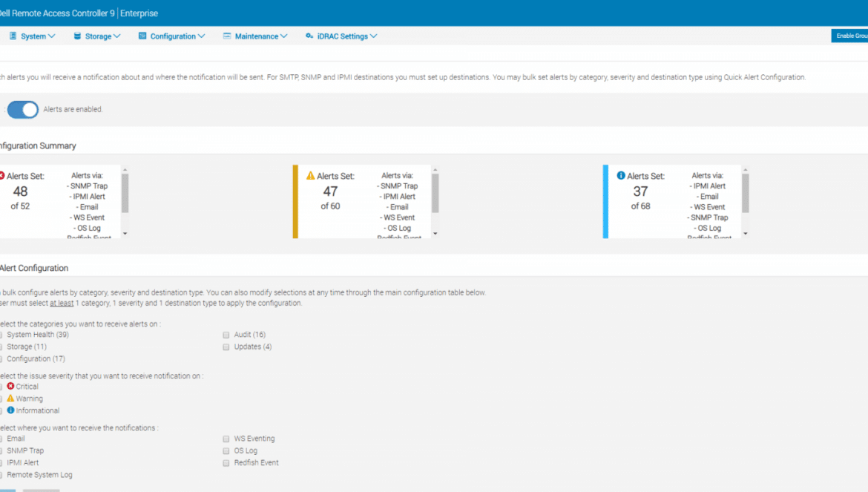Check the Audit (16) category checkbox
This screenshot has height=492, width=868.
point(226,335)
